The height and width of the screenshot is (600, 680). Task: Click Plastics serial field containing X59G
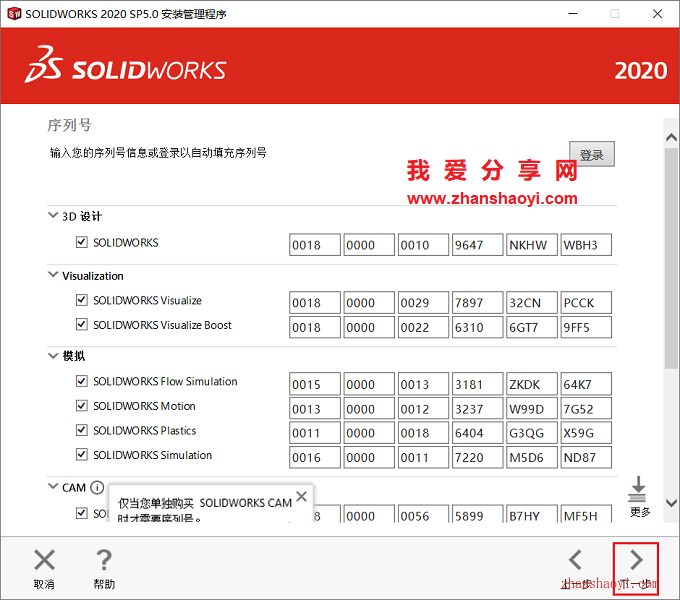586,433
